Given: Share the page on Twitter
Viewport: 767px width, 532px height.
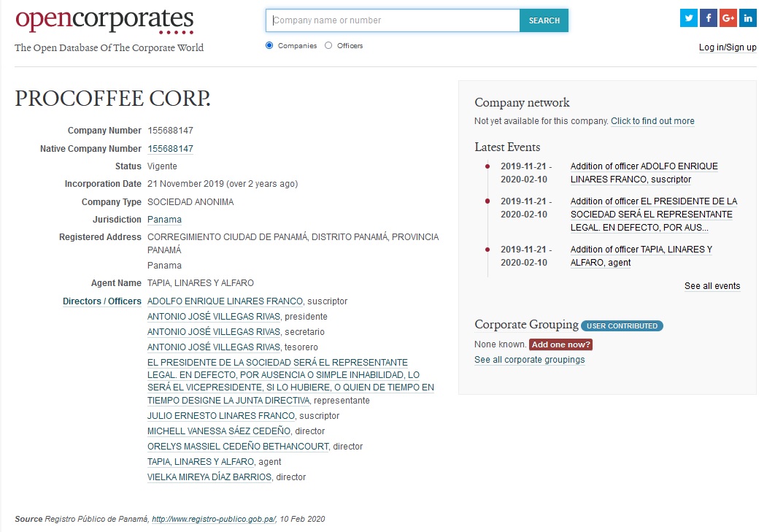Looking at the screenshot, I should [689, 18].
